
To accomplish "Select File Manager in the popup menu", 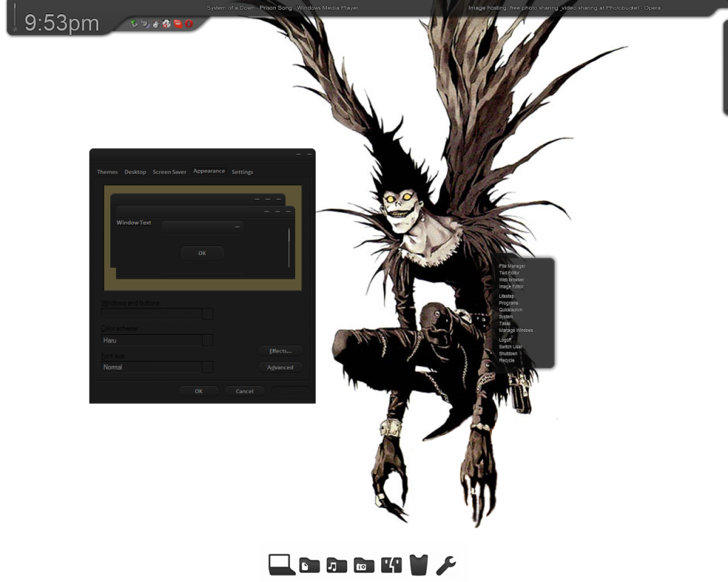I will (x=511, y=265).
